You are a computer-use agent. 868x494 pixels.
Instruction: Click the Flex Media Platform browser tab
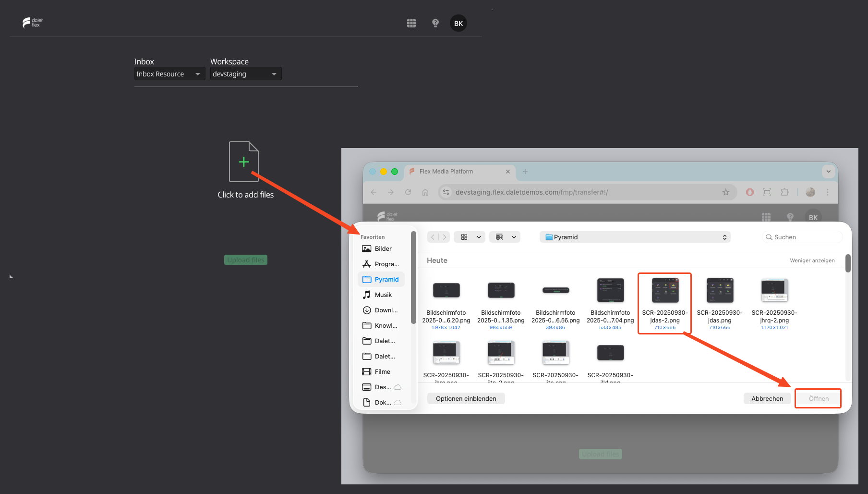pos(460,172)
